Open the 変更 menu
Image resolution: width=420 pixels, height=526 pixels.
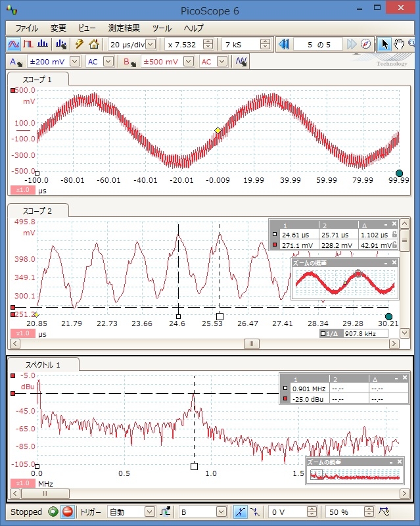(58, 28)
